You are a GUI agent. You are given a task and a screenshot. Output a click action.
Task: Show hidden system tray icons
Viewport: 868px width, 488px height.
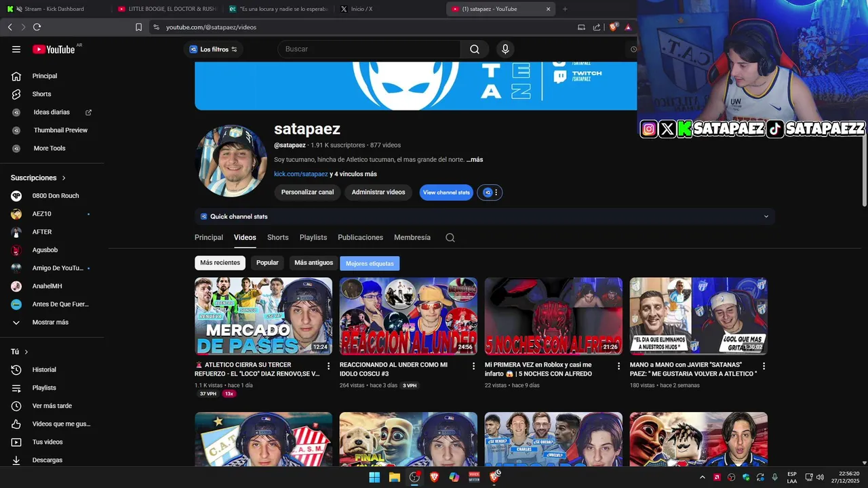[702, 477]
